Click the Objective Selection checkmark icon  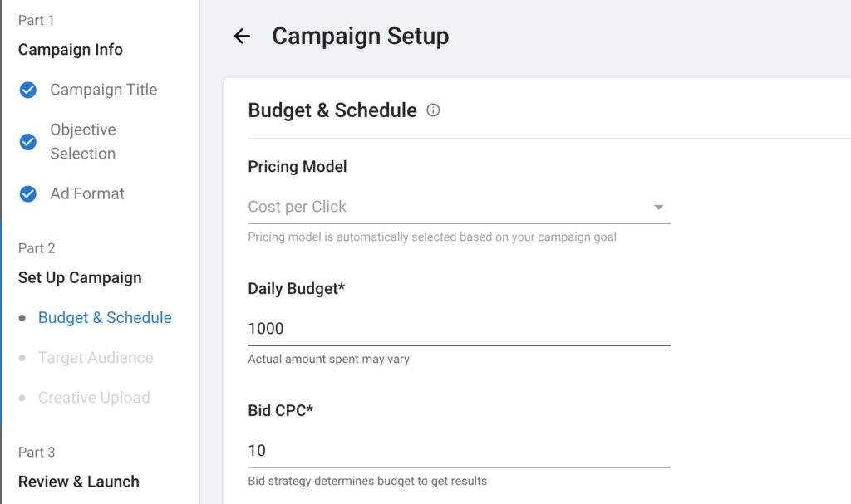[x=26, y=141]
